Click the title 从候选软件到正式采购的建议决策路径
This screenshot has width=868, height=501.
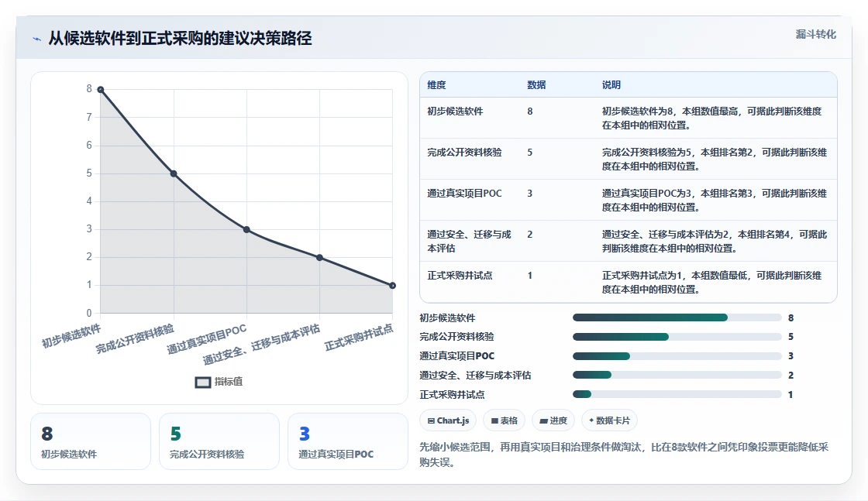pos(180,39)
